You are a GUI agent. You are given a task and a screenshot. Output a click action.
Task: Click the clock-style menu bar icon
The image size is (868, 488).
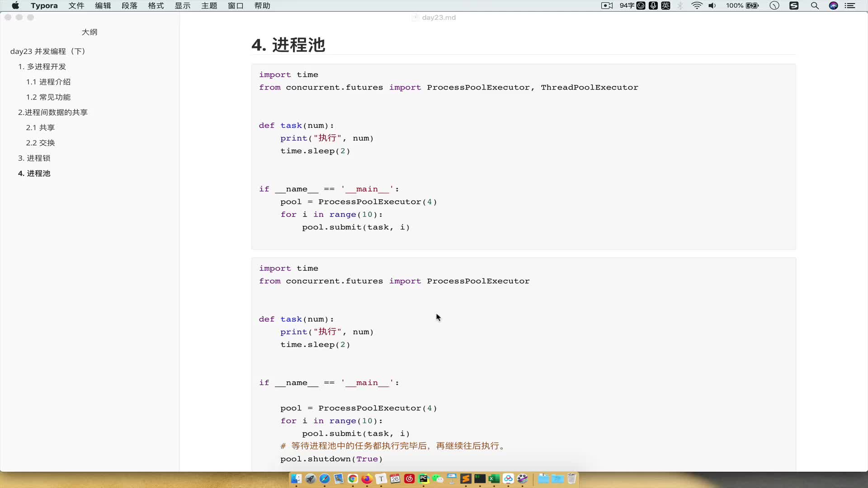(x=774, y=5)
